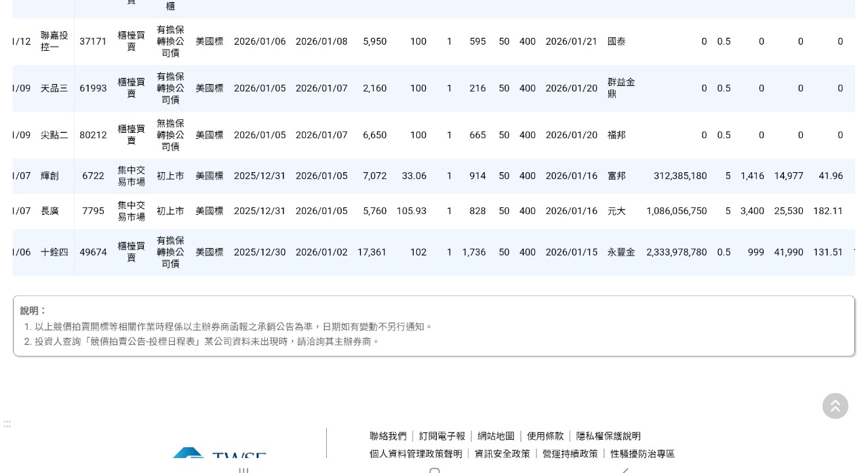Click price 105.93 cell

click(x=412, y=211)
